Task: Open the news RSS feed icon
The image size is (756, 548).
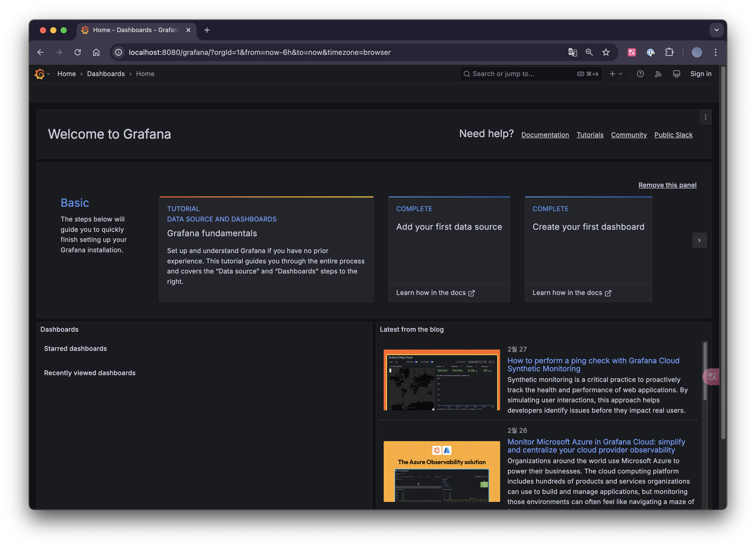Action: pyautogui.click(x=658, y=74)
